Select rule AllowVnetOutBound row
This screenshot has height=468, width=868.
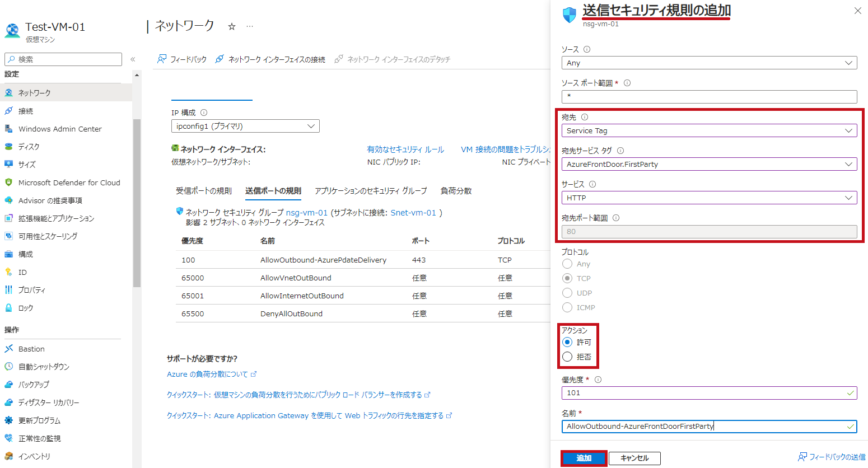tap(363, 278)
